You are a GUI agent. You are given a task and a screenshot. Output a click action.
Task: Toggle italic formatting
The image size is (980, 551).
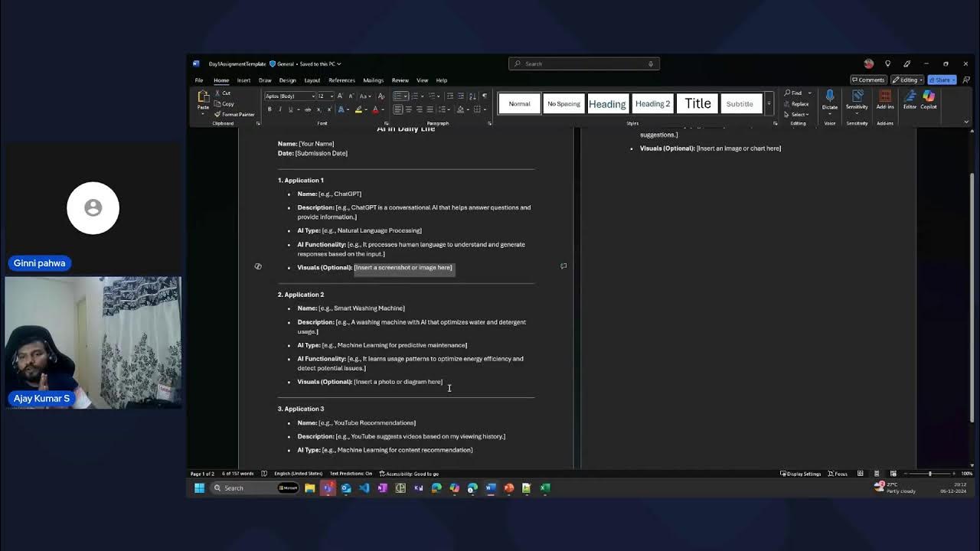[280, 109]
